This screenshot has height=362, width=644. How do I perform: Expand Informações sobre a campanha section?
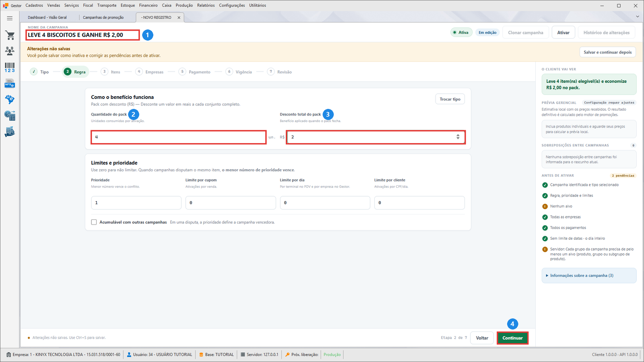coord(589,276)
